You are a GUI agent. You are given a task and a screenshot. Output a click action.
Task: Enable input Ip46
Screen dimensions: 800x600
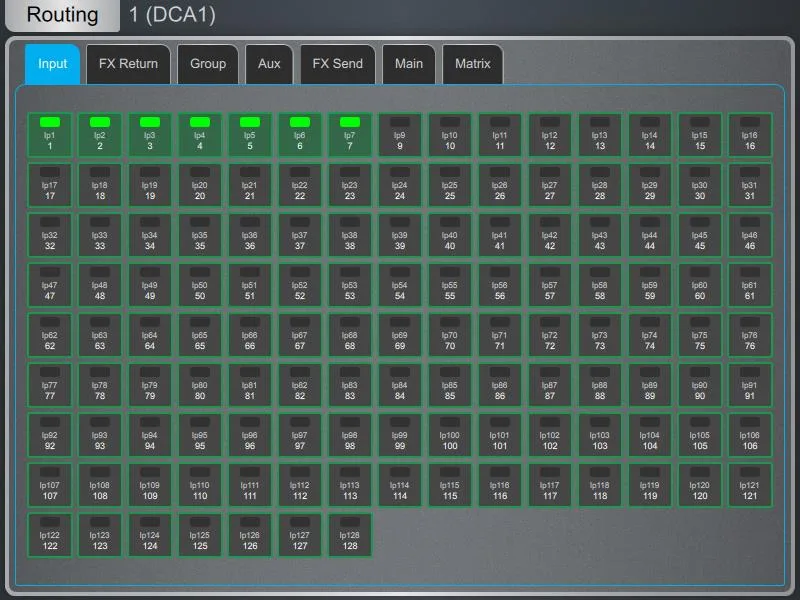[x=749, y=235]
